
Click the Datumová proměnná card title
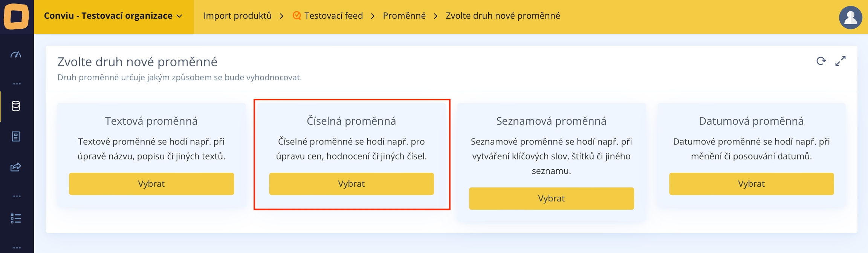(x=751, y=121)
